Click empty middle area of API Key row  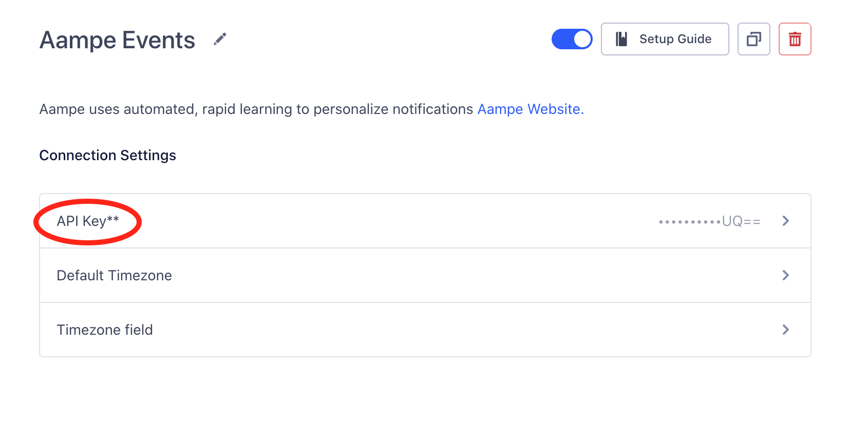point(390,221)
